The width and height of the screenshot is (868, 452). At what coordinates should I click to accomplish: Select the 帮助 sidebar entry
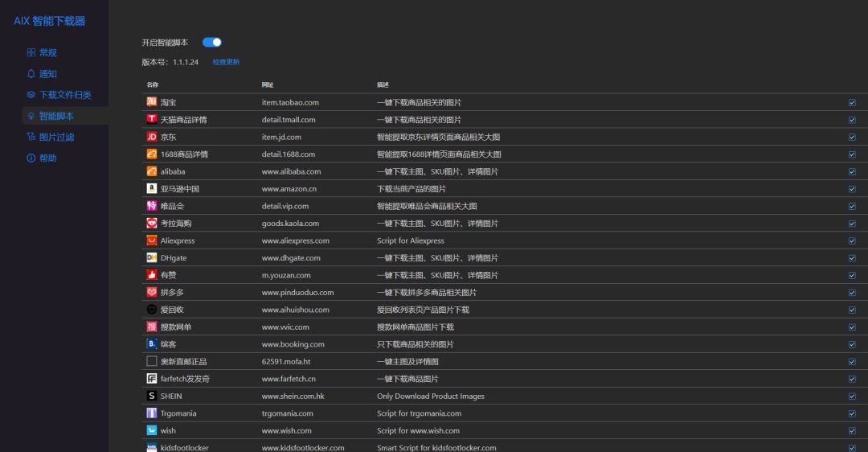47,158
